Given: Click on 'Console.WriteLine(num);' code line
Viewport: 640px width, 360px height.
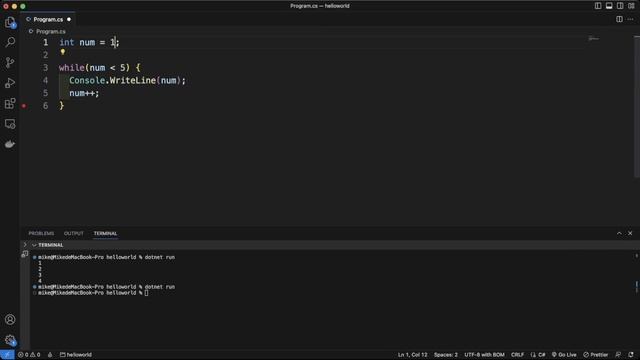Looking at the screenshot, I should pyautogui.click(x=127, y=80).
